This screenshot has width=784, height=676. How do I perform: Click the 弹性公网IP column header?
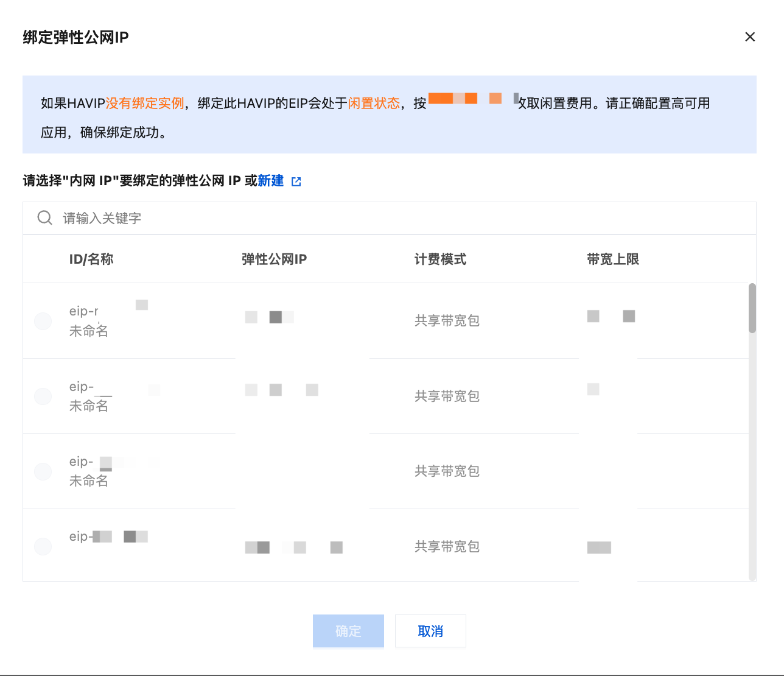[x=274, y=259]
